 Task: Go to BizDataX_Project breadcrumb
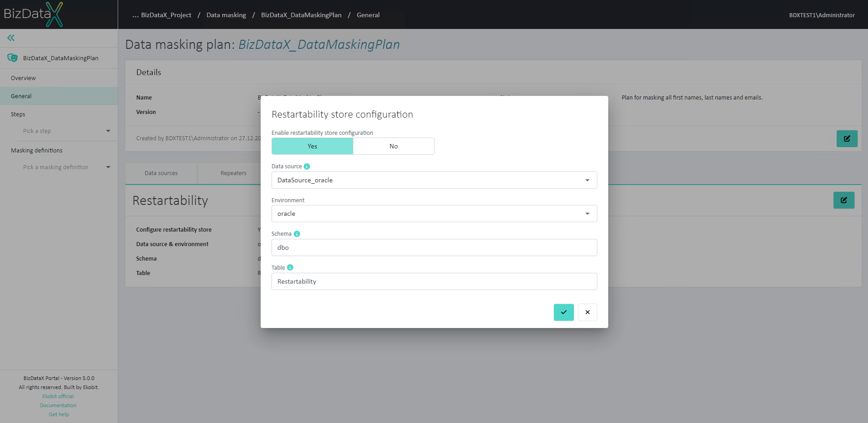[x=166, y=15]
